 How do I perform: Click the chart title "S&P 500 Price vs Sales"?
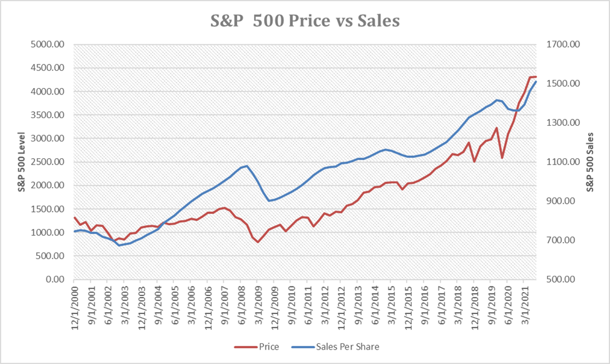point(305,21)
